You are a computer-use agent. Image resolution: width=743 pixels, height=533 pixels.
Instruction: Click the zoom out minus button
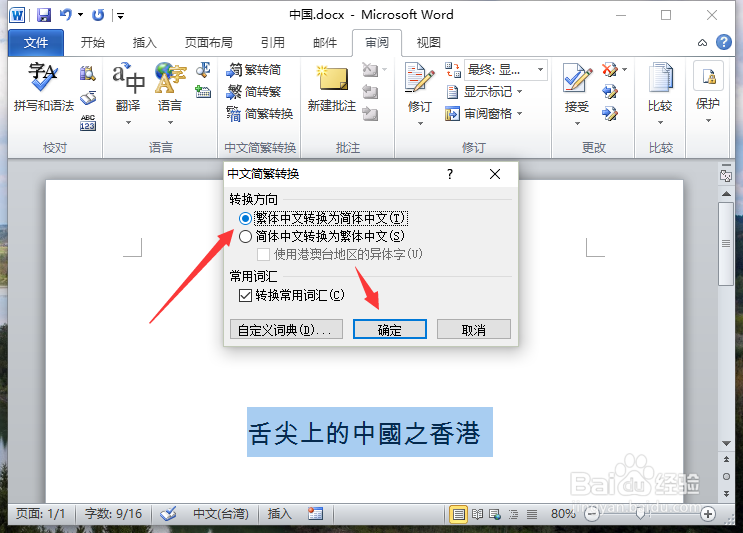[592, 514]
